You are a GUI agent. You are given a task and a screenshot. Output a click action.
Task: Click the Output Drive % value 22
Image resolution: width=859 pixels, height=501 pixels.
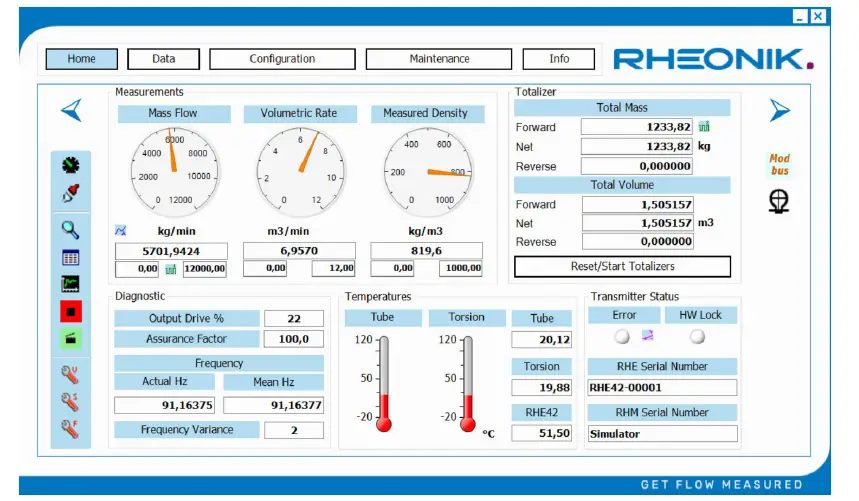click(294, 319)
